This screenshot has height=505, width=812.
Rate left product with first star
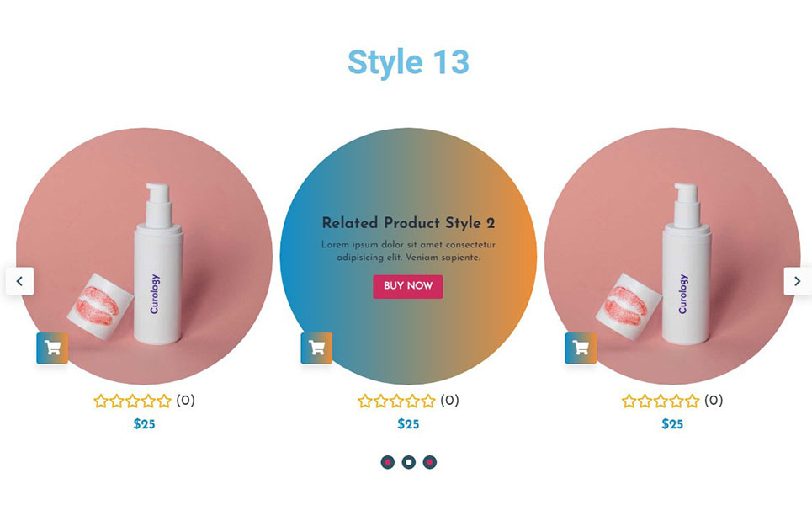point(101,401)
